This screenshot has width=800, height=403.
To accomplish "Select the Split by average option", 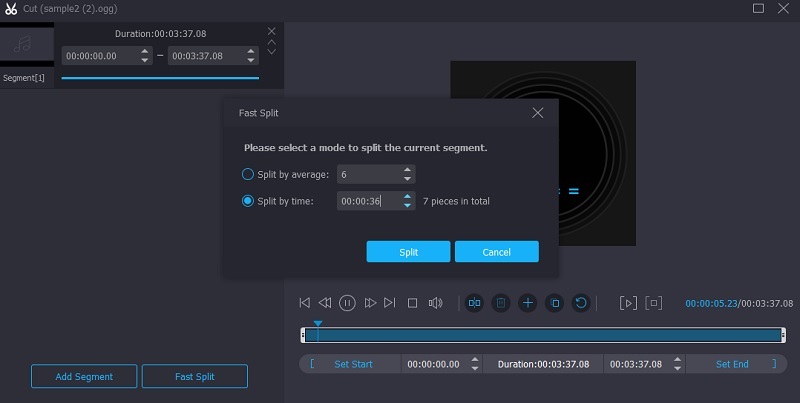I will click(249, 174).
